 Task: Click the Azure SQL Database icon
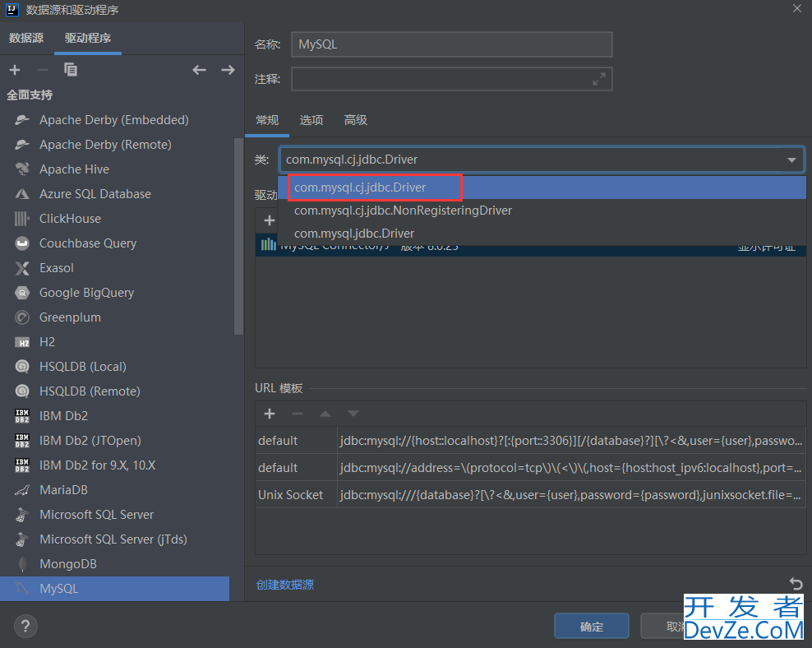[21, 194]
